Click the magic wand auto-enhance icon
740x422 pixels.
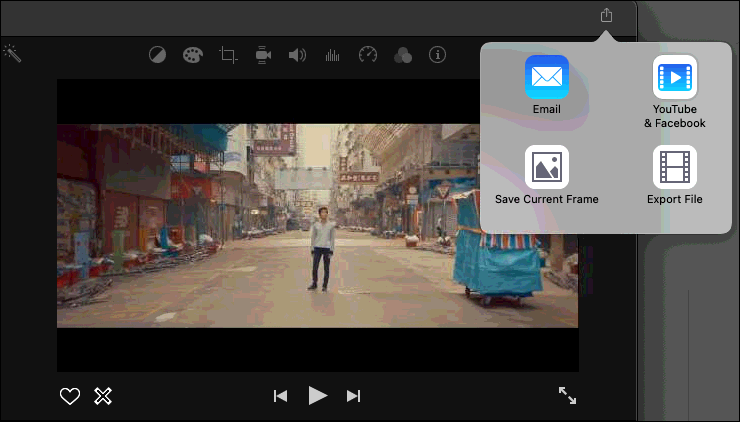(12, 53)
